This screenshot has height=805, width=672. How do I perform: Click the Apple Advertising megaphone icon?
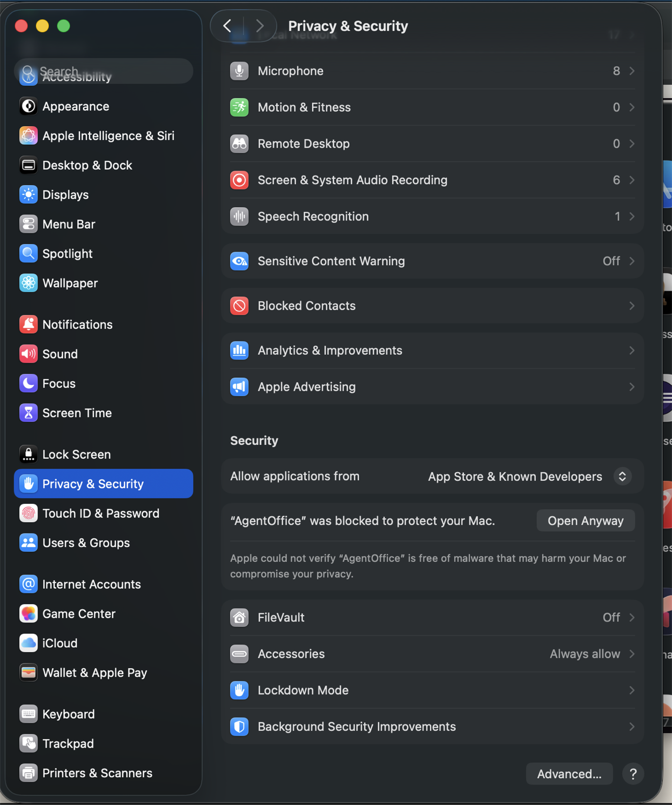239,387
